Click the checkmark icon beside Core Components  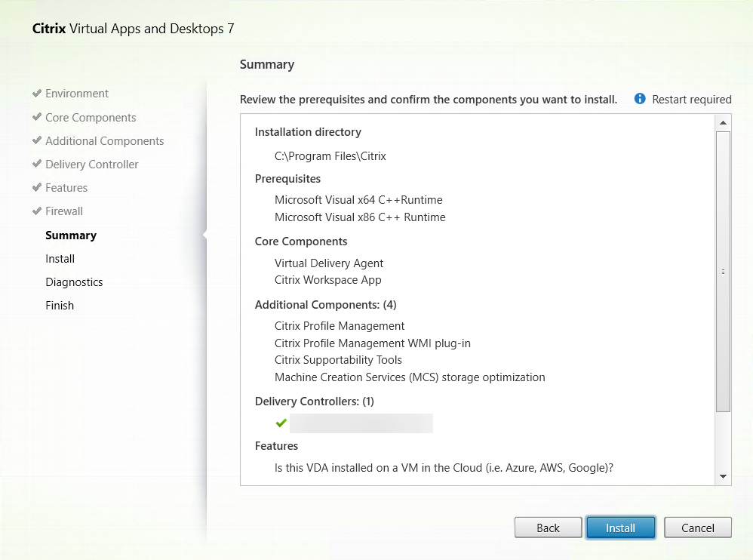tap(37, 117)
